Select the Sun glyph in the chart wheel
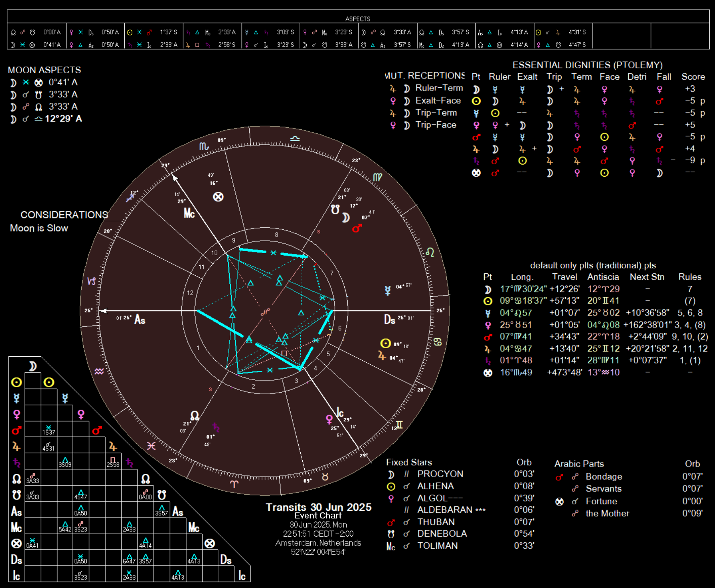This screenshot has width=715, height=588. click(x=386, y=343)
